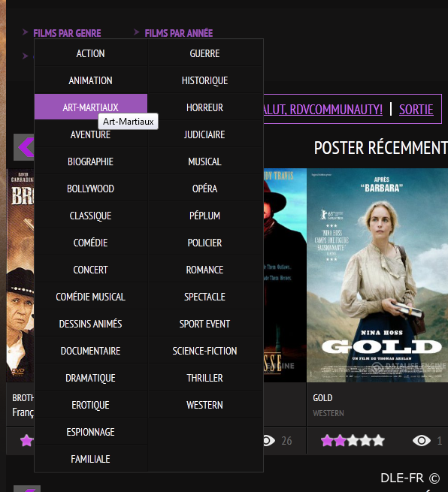Choose Sport Event in the menu
Image resolution: width=448 pixels, height=492 pixels.
(x=204, y=324)
